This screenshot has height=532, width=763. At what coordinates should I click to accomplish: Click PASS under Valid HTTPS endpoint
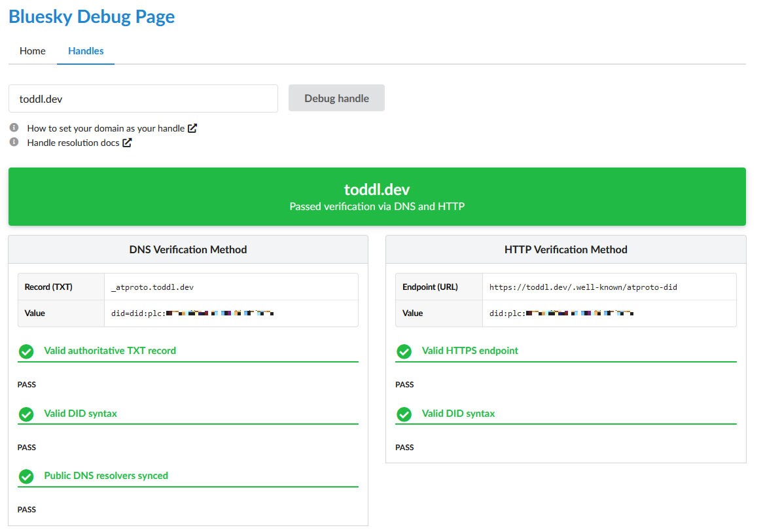(x=404, y=385)
